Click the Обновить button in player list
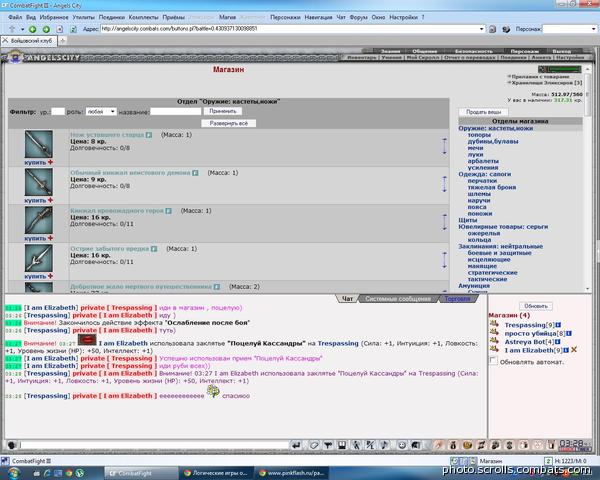This screenshot has height=480, width=600. [x=536, y=306]
